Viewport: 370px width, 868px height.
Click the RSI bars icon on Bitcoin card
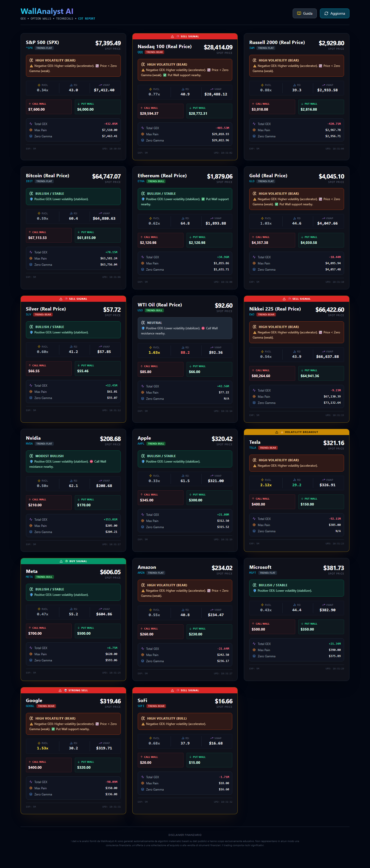(x=71, y=213)
